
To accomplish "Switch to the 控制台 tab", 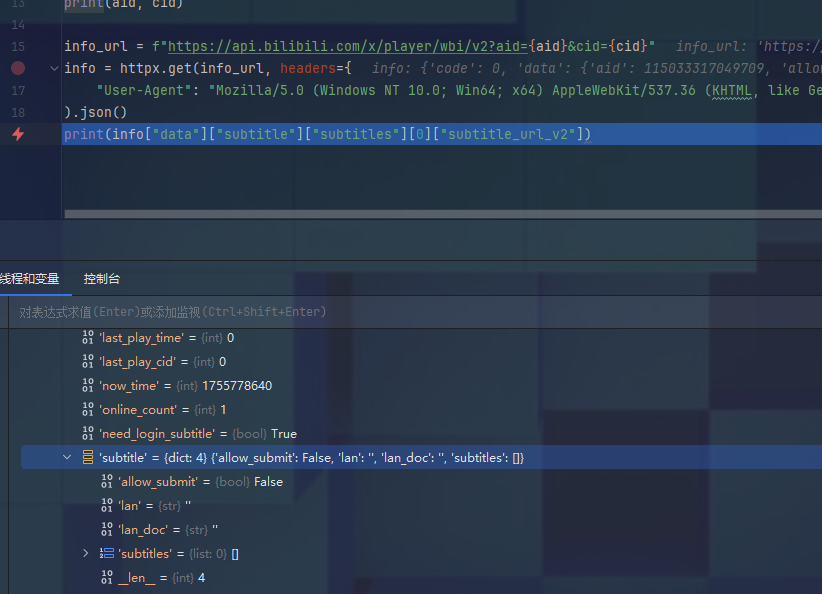I will click(x=101, y=279).
